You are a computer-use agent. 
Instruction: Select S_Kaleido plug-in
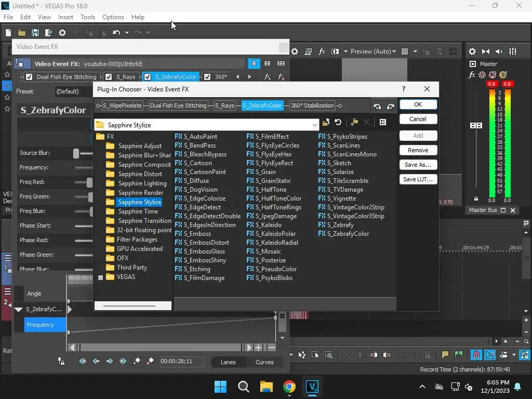(264, 225)
